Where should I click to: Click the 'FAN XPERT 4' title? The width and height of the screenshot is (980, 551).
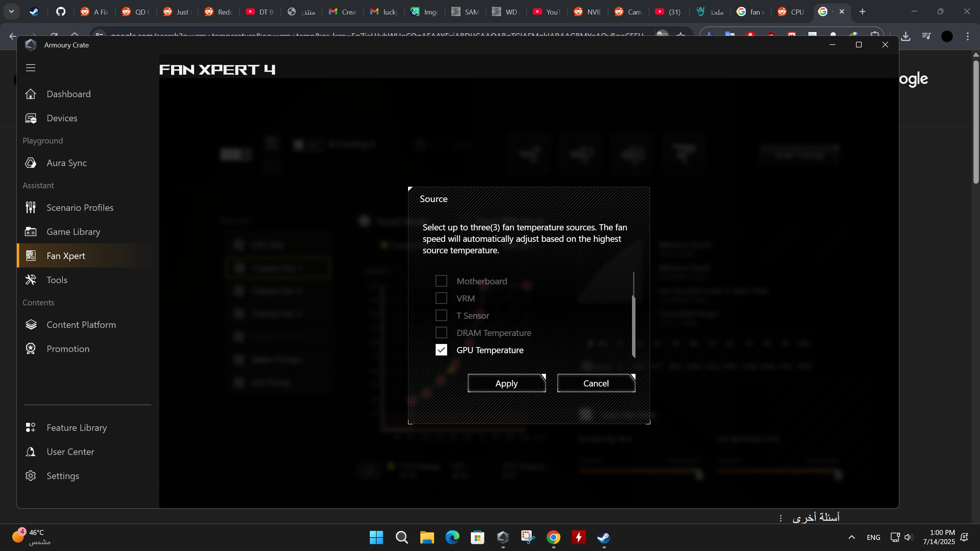tap(217, 70)
